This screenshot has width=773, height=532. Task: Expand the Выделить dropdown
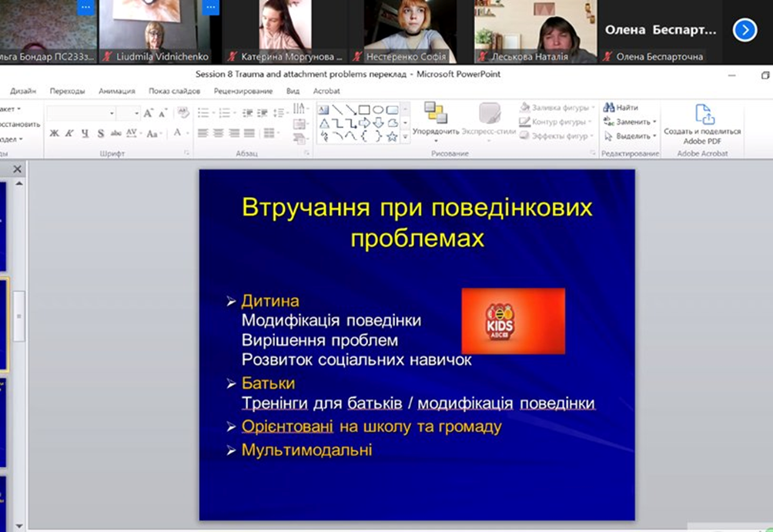[x=654, y=136]
